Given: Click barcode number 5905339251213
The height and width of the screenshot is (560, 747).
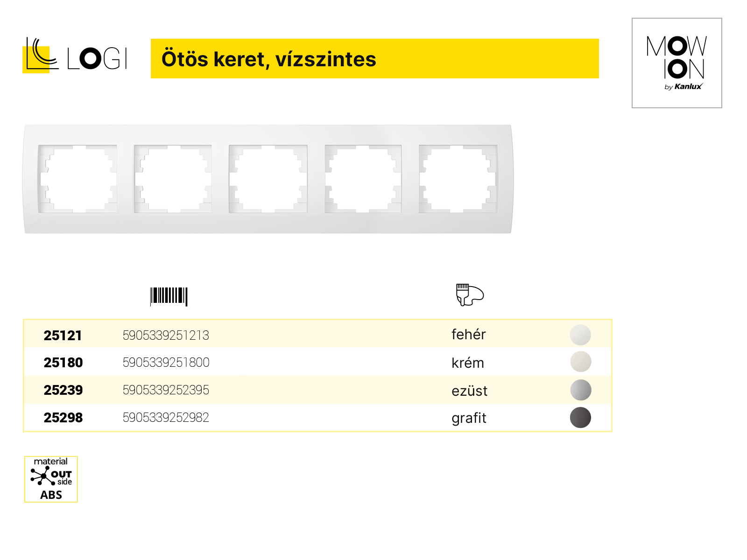Looking at the screenshot, I should (x=166, y=336).
